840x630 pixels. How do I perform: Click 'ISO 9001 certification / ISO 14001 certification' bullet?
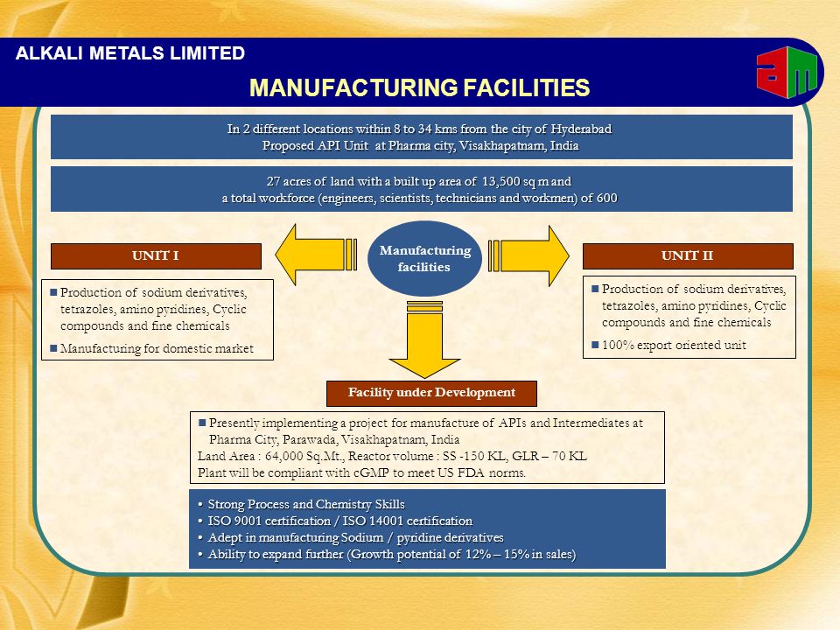(x=340, y=521)
